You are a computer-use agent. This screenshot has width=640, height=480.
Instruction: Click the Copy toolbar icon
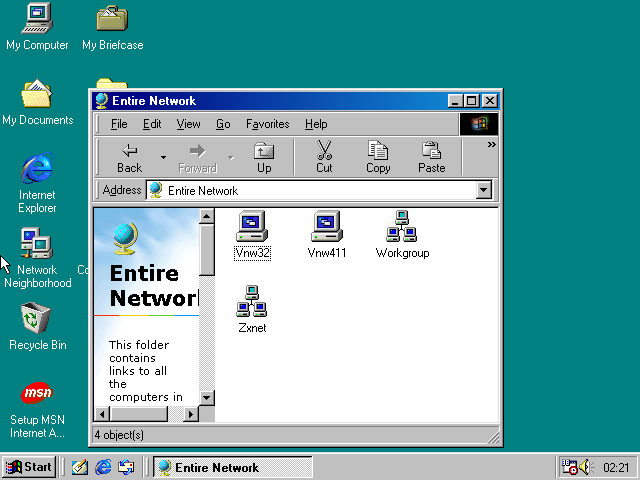378,158
